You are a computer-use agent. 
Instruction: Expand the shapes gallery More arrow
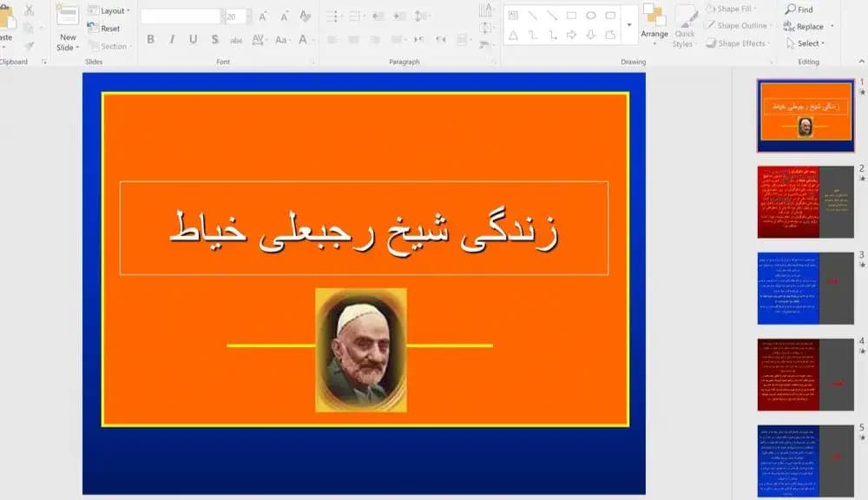(628, 25)
